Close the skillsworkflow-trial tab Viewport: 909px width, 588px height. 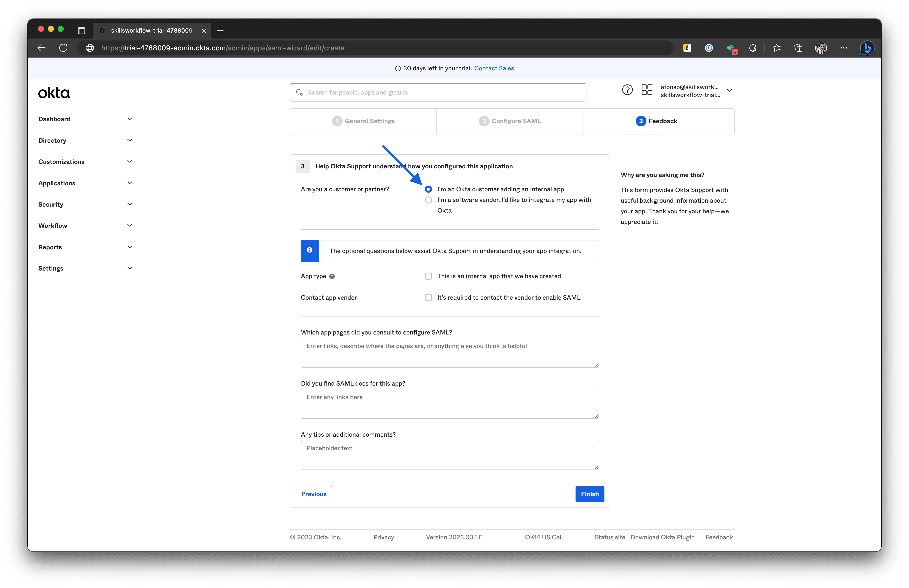[204, 31]
